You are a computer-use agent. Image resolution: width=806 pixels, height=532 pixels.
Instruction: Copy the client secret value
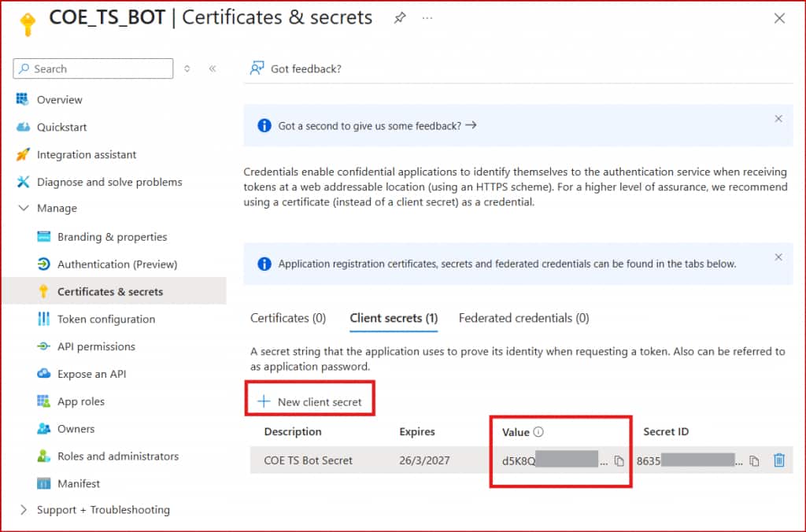coord(619,461)
